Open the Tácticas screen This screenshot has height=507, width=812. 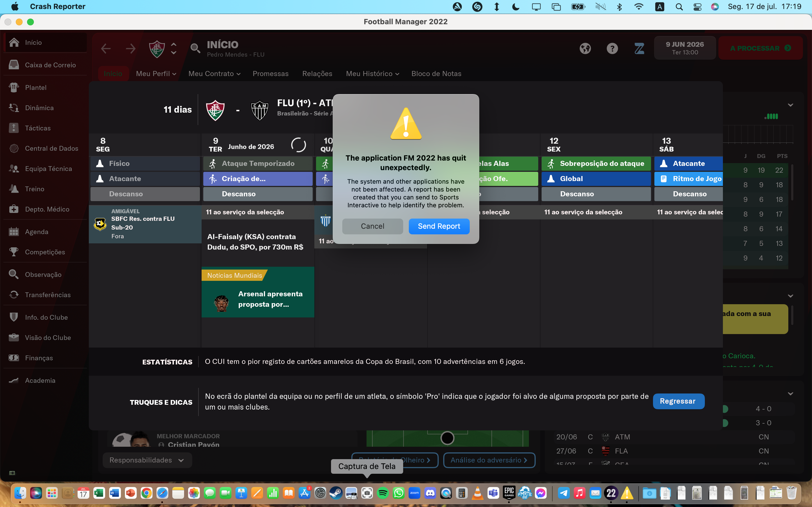pyautogui.click(x=37, y=128)
